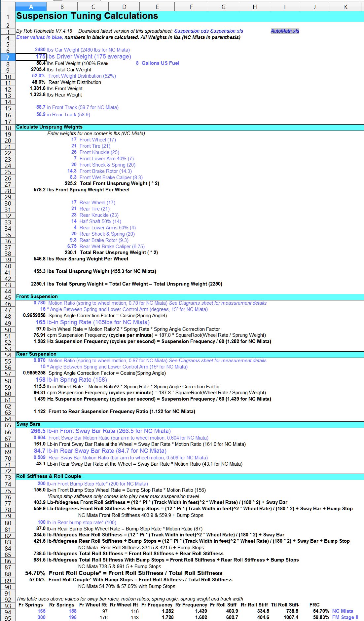The width and height of the screenshot is (364, 621).
Task: Open the Suspension.ods download link
Action: (x=192, y=31)
